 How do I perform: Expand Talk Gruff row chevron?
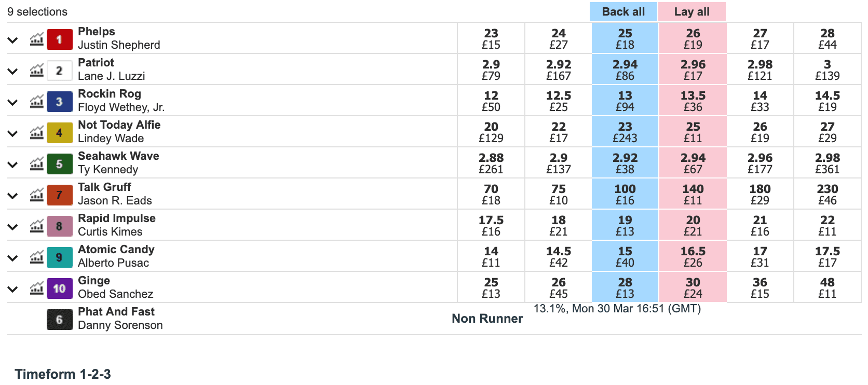point(13,196)
